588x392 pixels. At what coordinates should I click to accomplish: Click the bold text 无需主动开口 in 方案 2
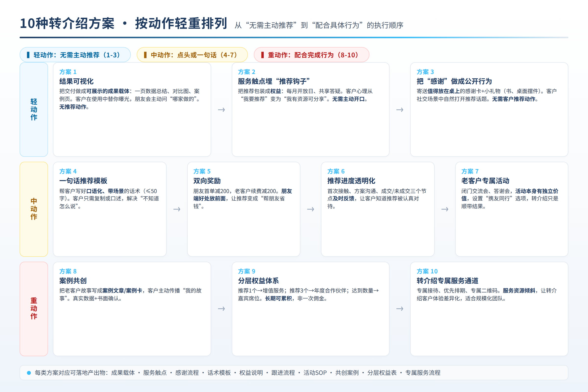(348, 99)
